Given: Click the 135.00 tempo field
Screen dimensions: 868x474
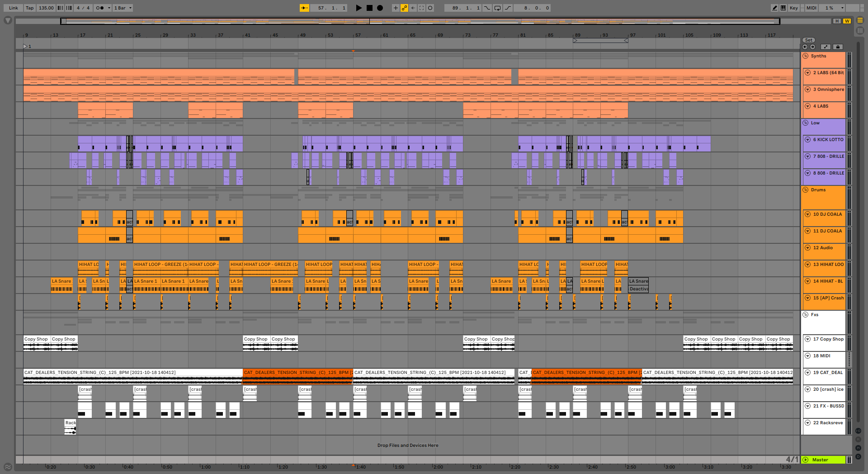Looking at the screenshot, I should pyautogui.click(x=46, y=8).
